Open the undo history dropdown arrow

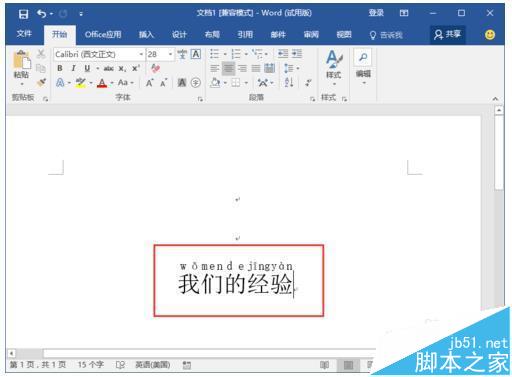pos(51,14)
